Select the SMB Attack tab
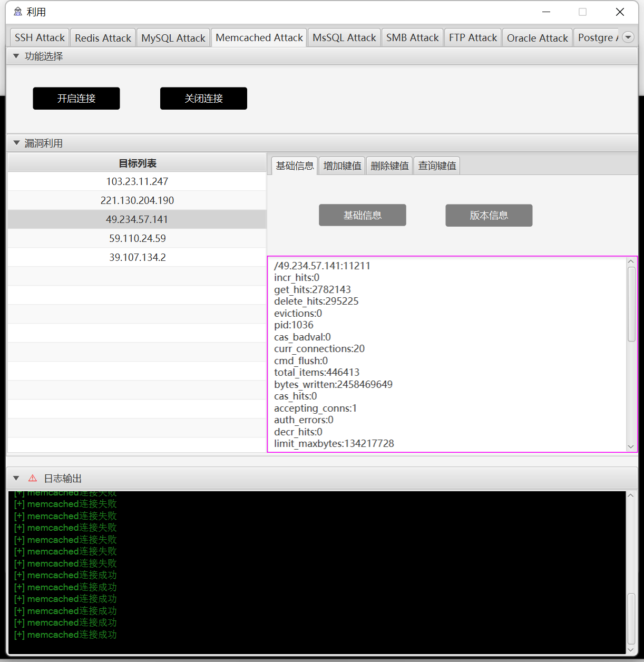Screen dimensions: 644x662 pyautogui.click(x=412, y=37)
